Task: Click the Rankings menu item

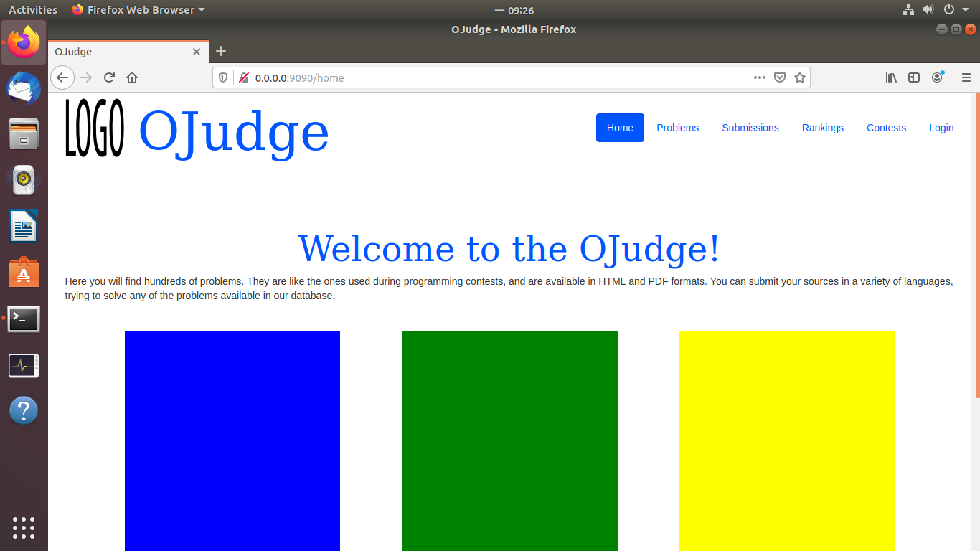Action: pyautogui.click(x=822, y=128)
